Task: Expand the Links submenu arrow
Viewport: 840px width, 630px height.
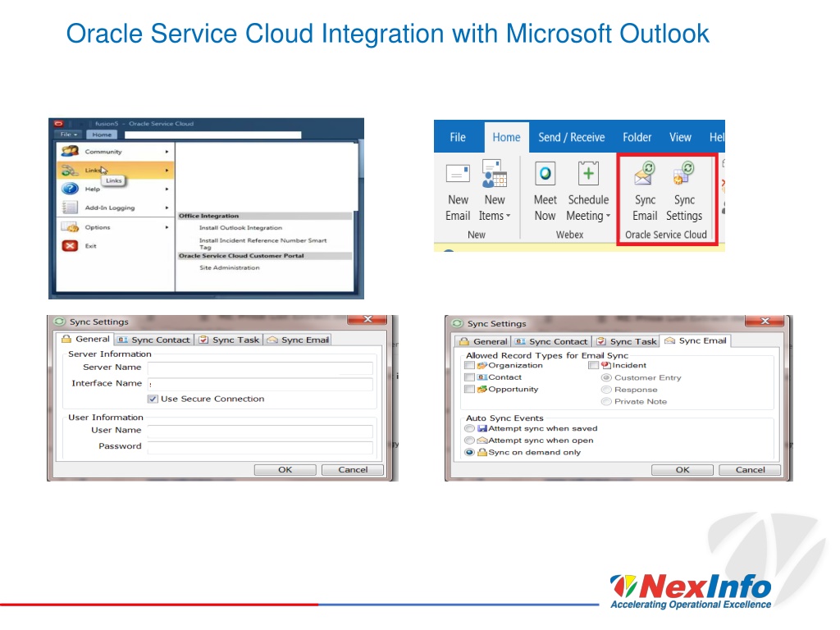Action: click(167, 171)
